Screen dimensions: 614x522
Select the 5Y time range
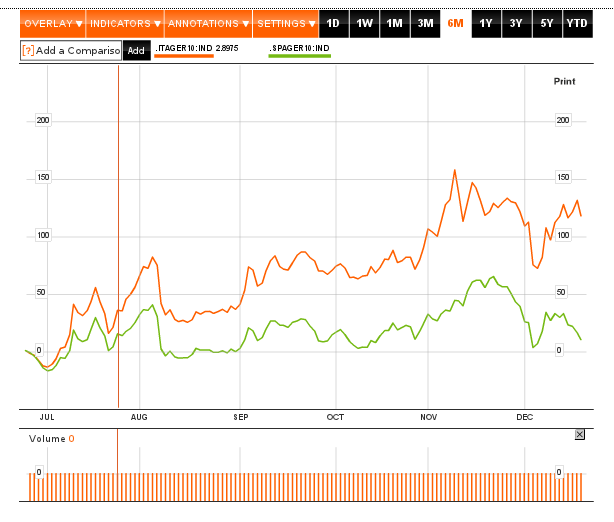click(x=547, y=24)
